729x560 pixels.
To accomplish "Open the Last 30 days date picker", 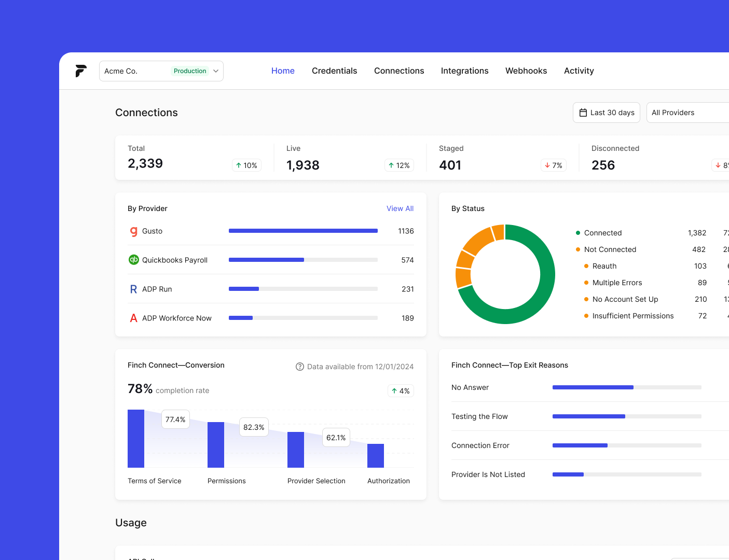I will (607, 113).
